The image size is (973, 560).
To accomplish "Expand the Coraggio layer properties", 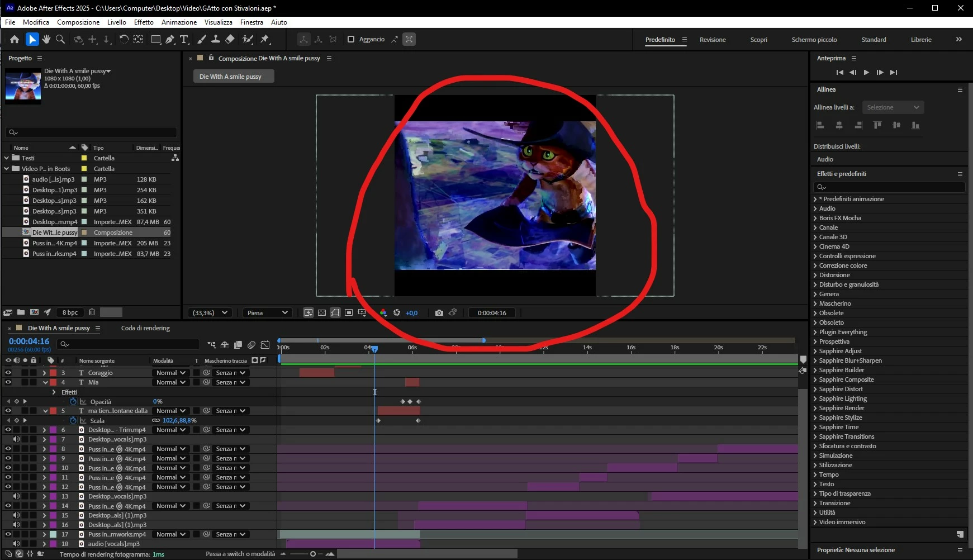I will coord(44,373).
